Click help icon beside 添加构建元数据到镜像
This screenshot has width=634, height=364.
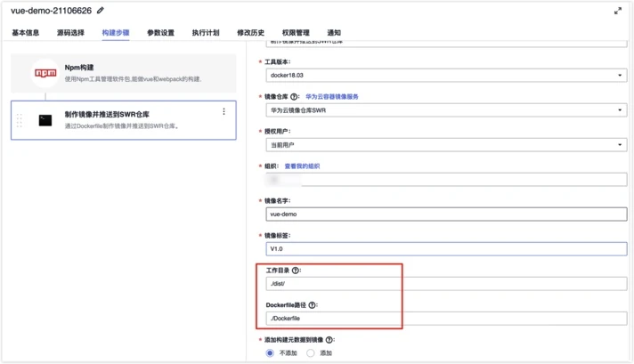tap(329, 340)
